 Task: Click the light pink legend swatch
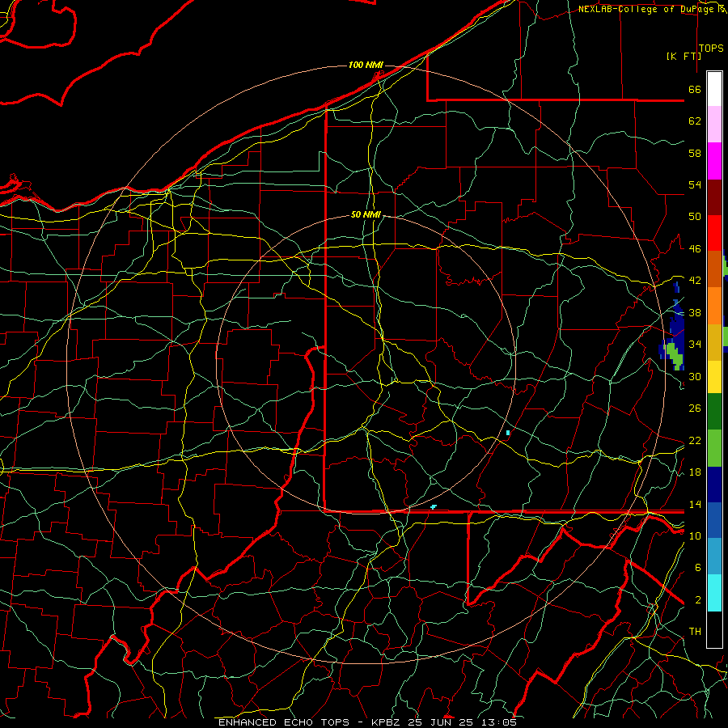(x=714, y=125)
